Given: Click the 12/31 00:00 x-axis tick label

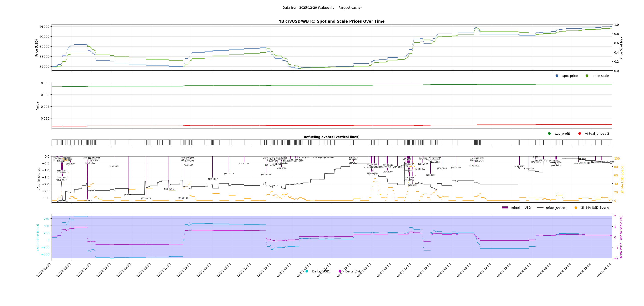Looking at the screenshot, I should pos(204,270).
